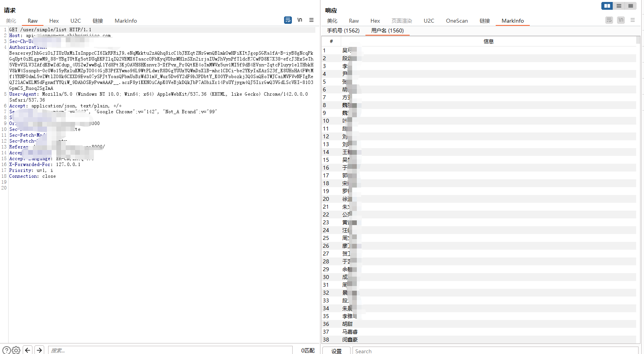Switch response view to Hex tab
The width and height of the screenshot is (644, 354).
pos(375,21)
